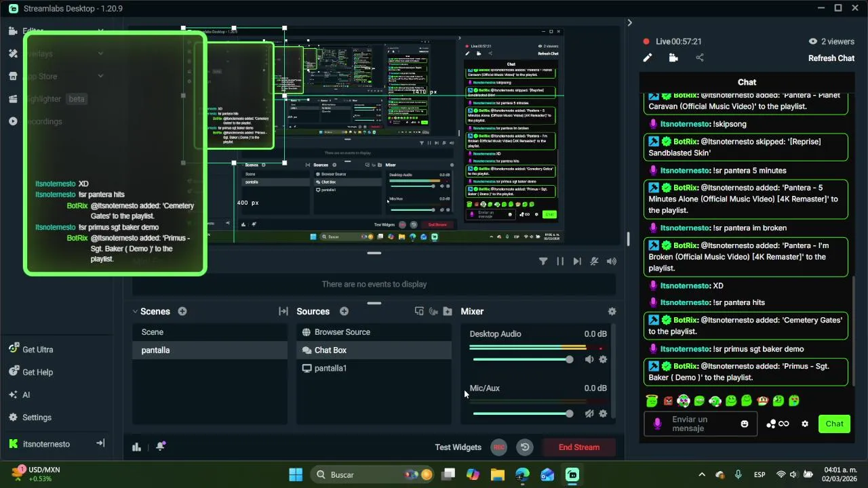Filter events with the funnel icon
Viewport: 868px width, 488px height.
(543, 261)
